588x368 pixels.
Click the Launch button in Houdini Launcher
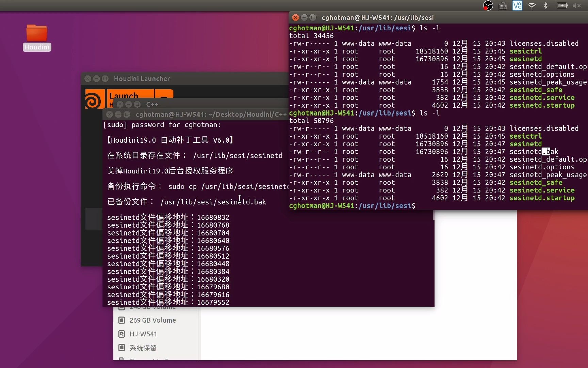tap(129, 96)
